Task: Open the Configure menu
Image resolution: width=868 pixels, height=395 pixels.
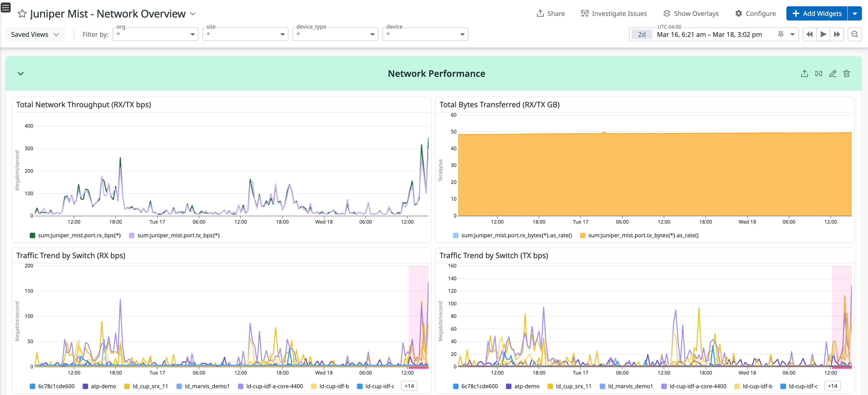Action: point(755,13)
